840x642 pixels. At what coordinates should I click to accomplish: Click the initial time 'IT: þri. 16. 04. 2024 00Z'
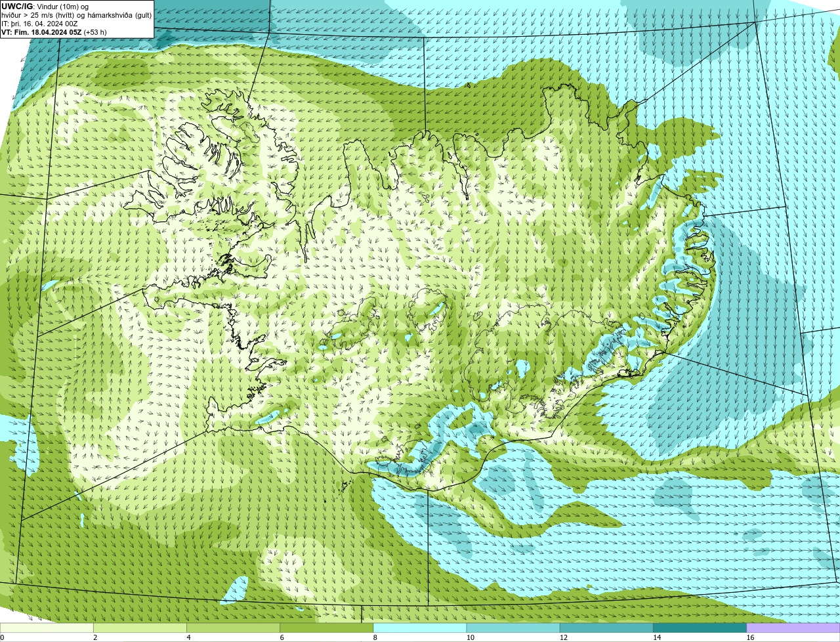(x=39, y=24)
